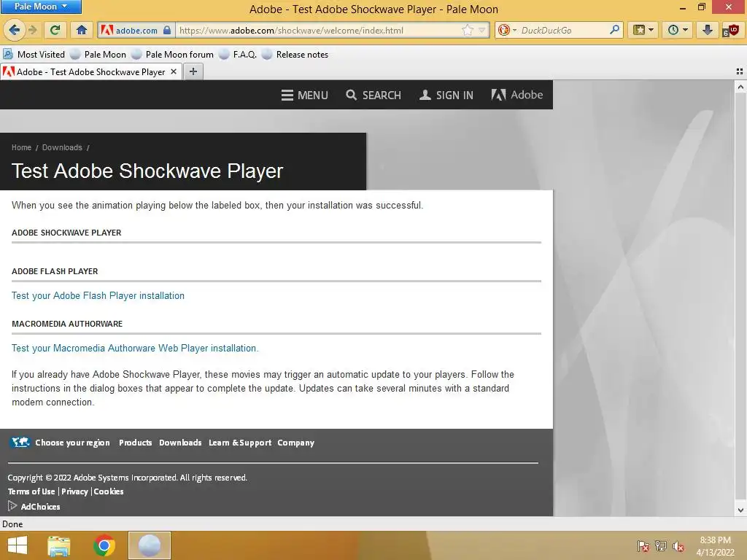This screenshot has height=560, width=747.
Task: Click the AdChoices triangle icon
Action: click(x=12, y=506)
